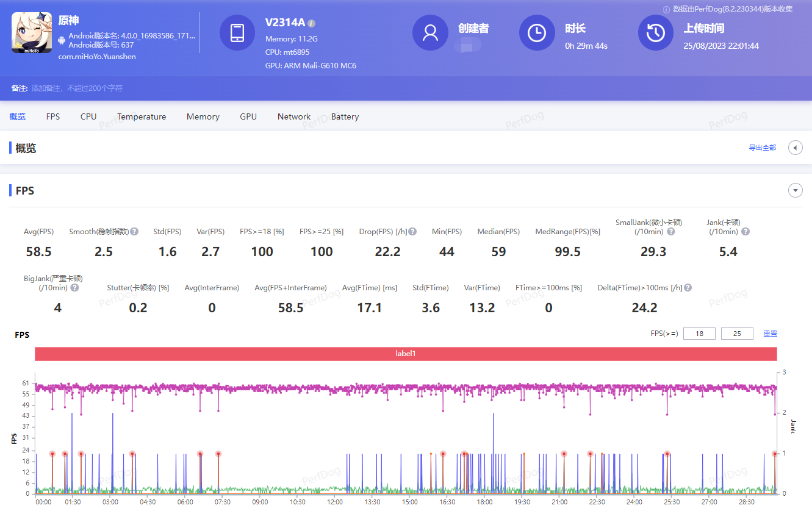
Task: Click the Stutter value 0.2
Action: coord(138,308)
